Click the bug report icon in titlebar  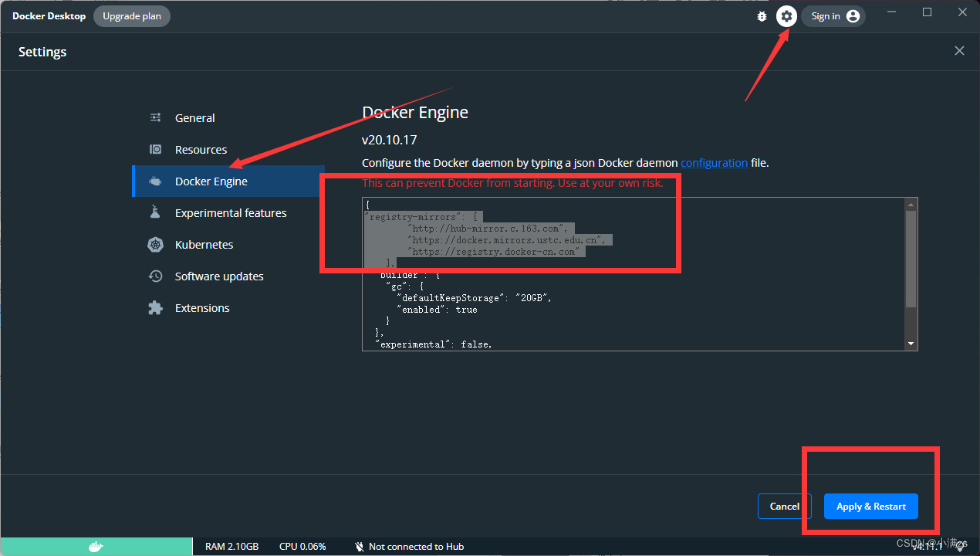click(762, 15)
